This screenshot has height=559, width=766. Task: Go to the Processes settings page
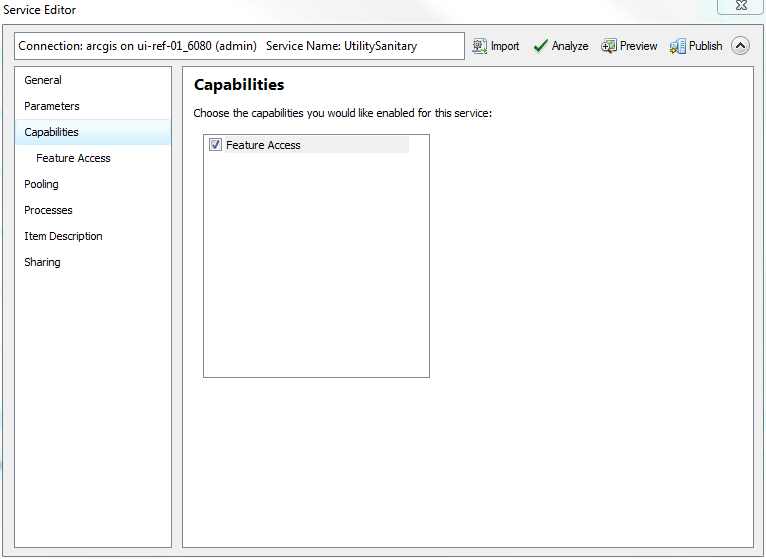(93, 210)
